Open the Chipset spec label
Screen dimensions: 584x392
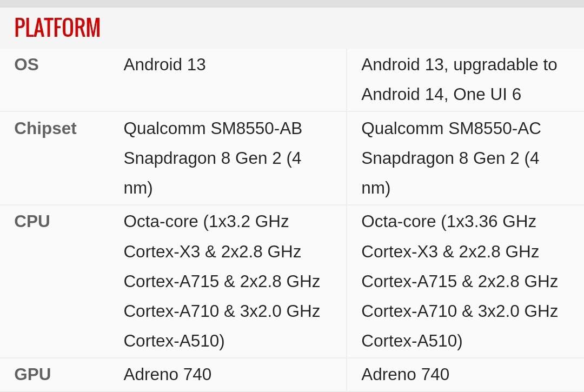(x=45, y=129)
